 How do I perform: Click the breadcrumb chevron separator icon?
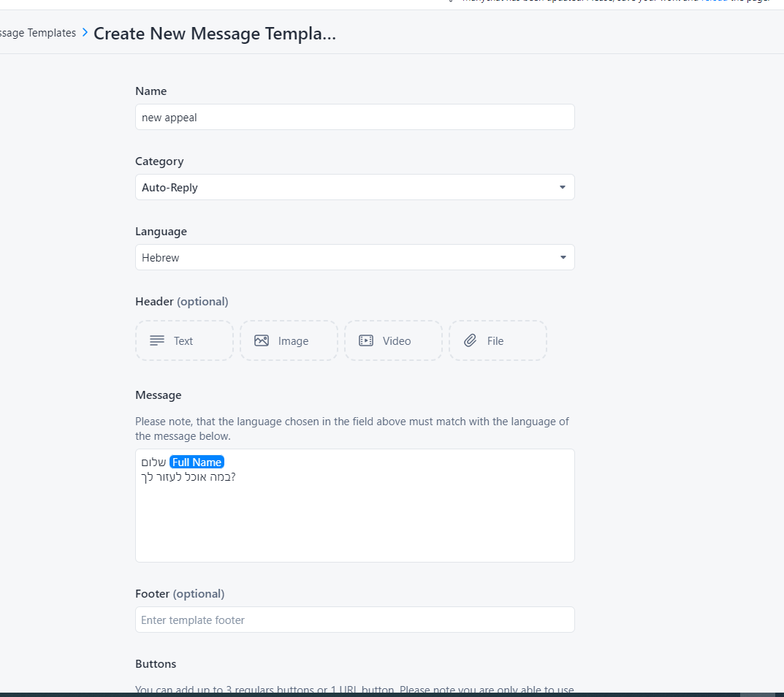coord(85,32)
